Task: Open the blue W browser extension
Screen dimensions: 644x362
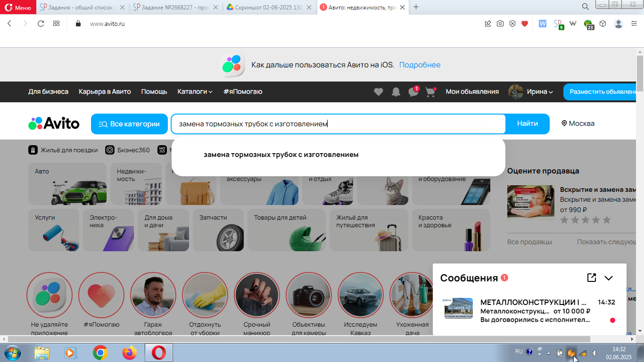Action: [543, 24]
